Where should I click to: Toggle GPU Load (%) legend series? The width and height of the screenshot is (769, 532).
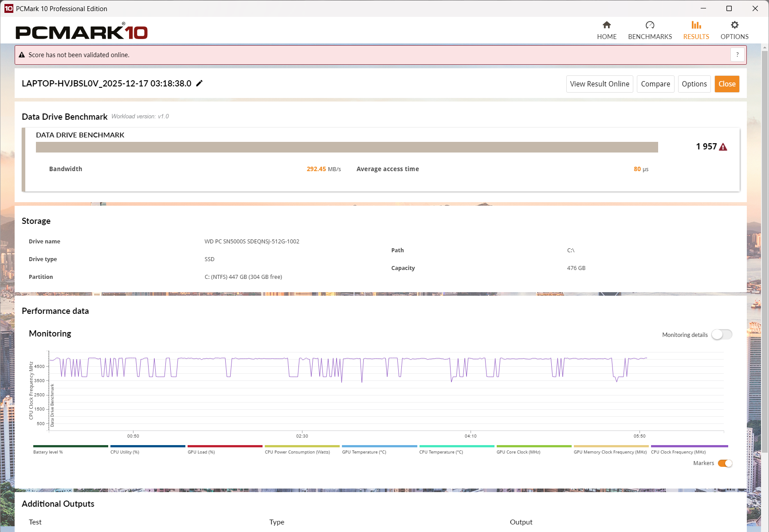(x=225, y=450)
